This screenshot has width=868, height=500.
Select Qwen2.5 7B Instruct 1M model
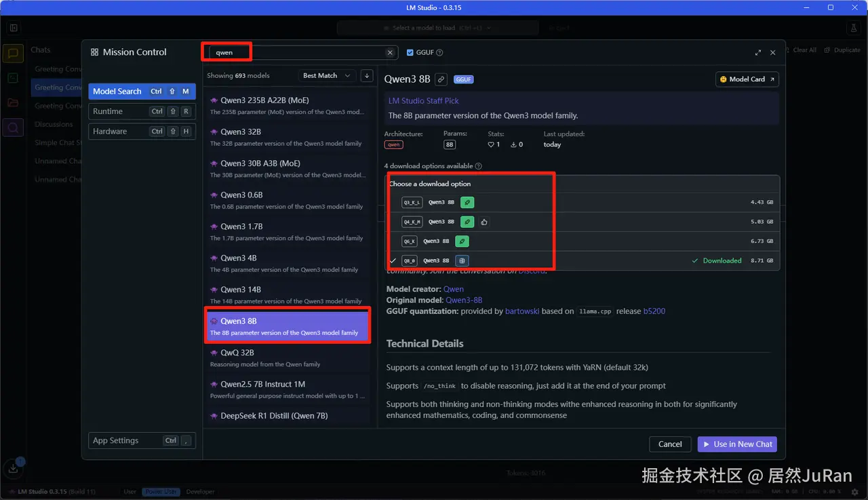(x=289, y=389)
